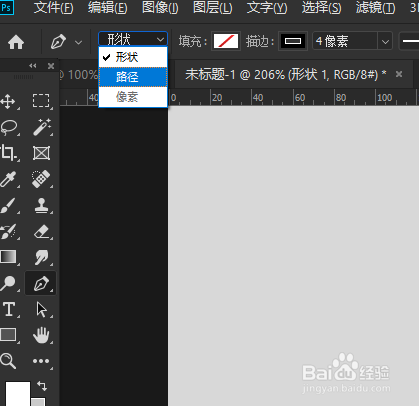419x406 pixels.
Task: Open the 描边 stroke color swatch
Action: [293, 41]
